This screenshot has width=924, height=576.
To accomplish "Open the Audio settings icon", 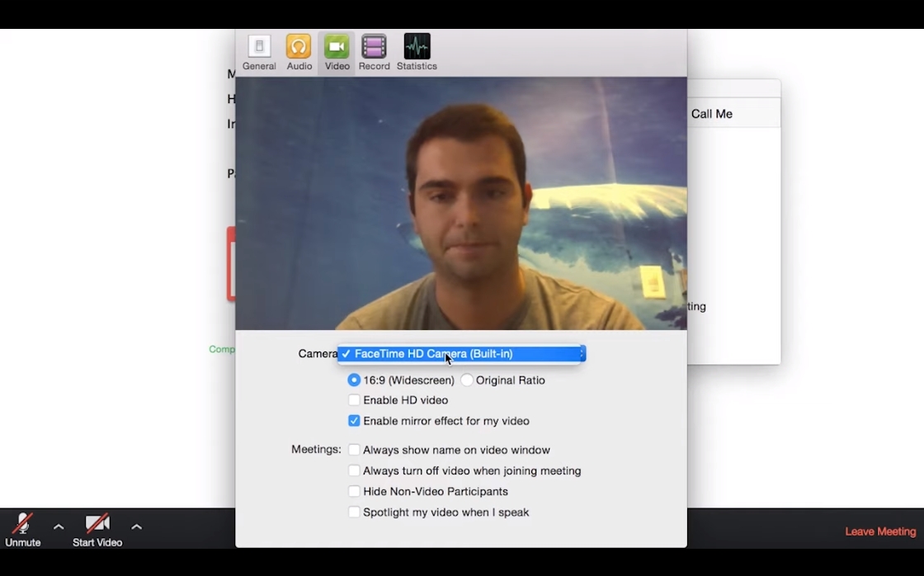I will tap(299, 47).
